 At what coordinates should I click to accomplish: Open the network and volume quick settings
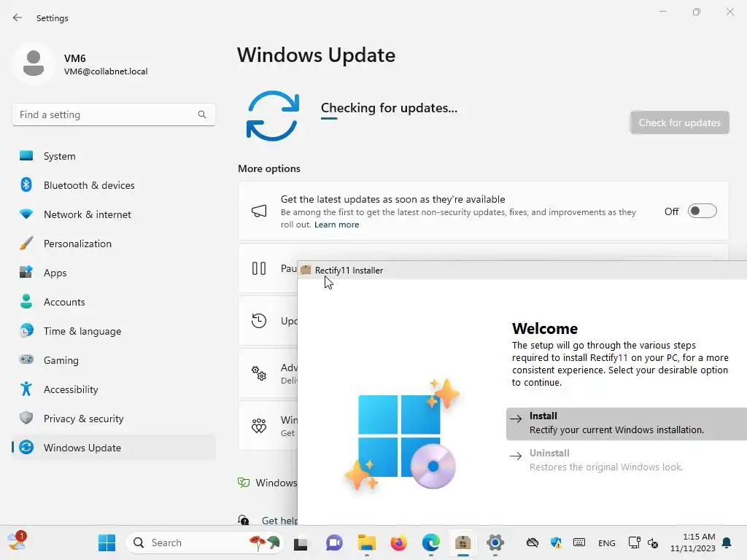[x=643, y=542]
